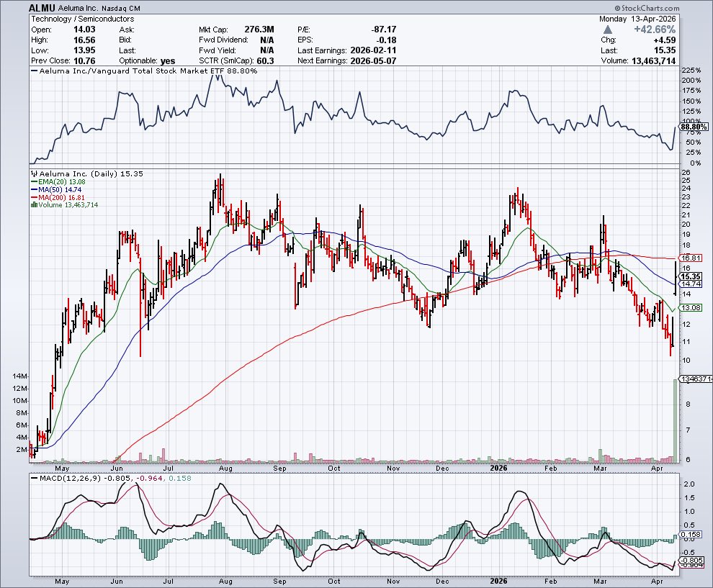
Task: Click the Last price 15.35 in header
Action: (x=665, y=50)
